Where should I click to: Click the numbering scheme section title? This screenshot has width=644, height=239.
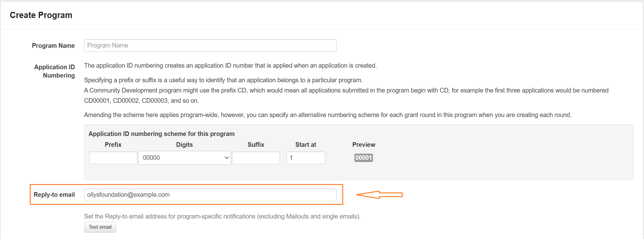pos(161,134)
